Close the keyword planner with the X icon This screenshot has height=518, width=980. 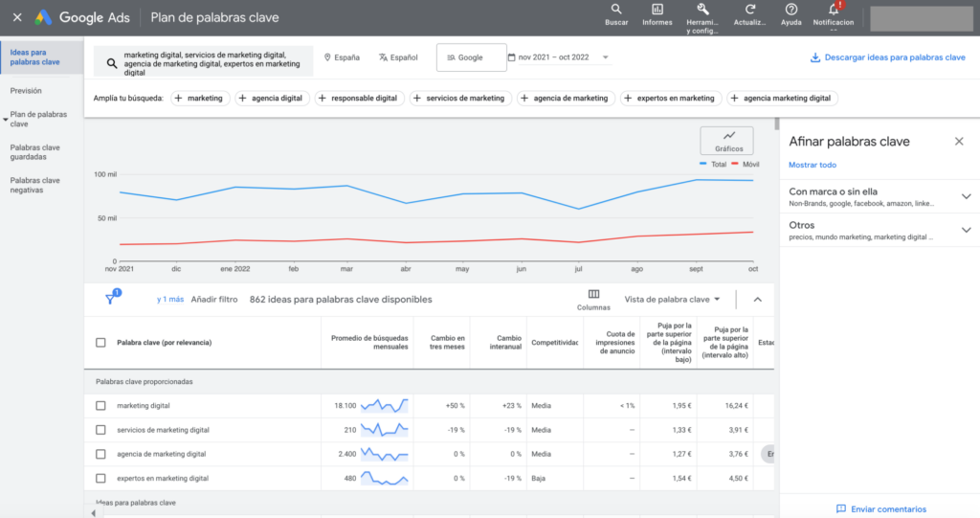(17, 17)
